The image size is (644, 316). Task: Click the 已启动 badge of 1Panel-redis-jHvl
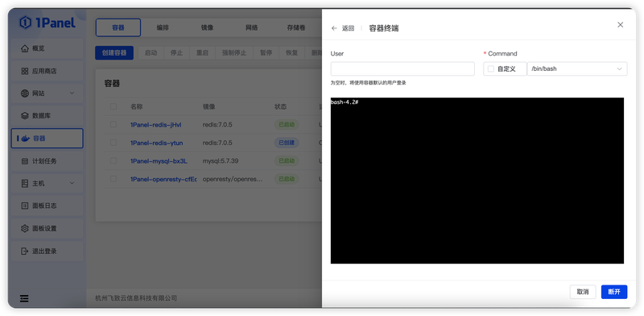point(287,125)
